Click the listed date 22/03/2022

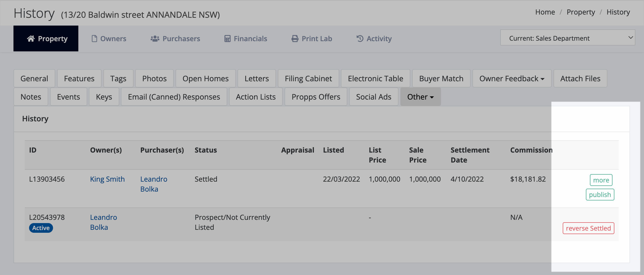[x=341, y=179]
